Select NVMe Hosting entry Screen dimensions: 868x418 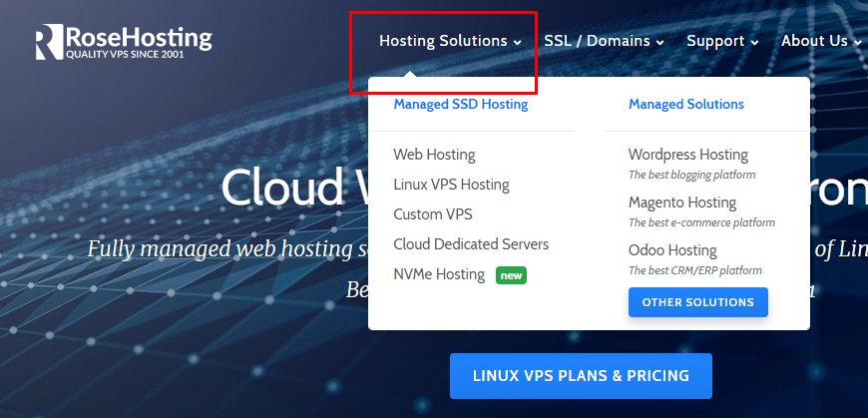439,274
